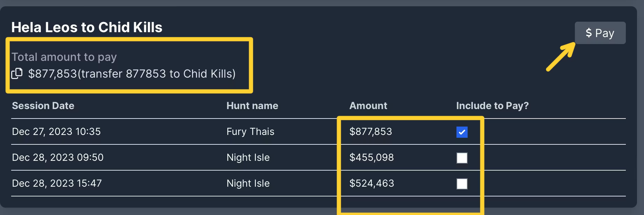
Task: Check the $524,463 Night Isle checkbox
Action: (462, 184)
